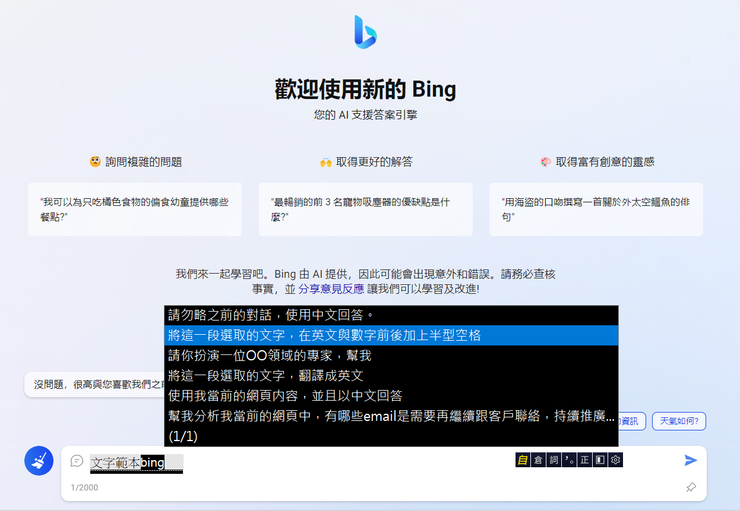Select highlighted candidate about 半型空格
This screenshot has width=740, height=511.
pyautogui.click(x=391, y=335)
